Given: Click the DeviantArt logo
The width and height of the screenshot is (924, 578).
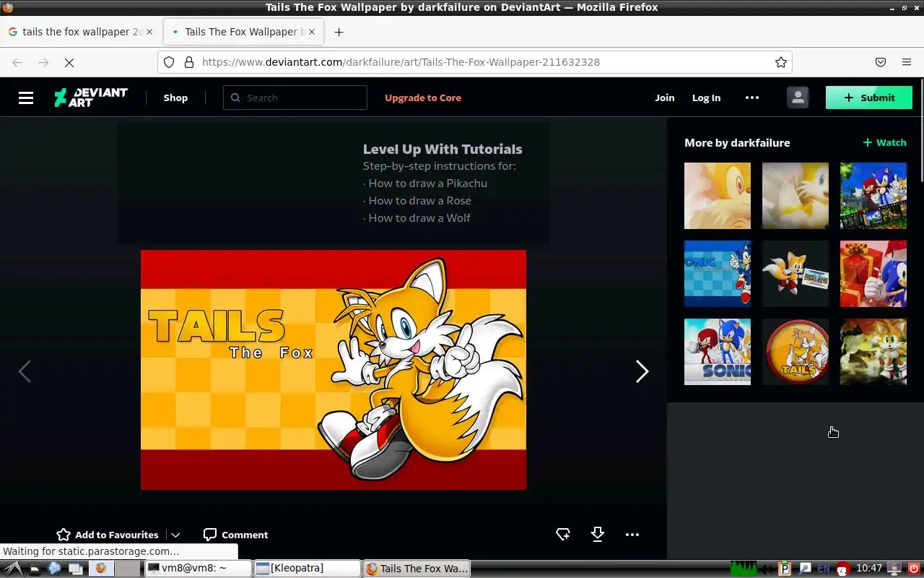Looking at the screenshot, I should tap(91, 98).
